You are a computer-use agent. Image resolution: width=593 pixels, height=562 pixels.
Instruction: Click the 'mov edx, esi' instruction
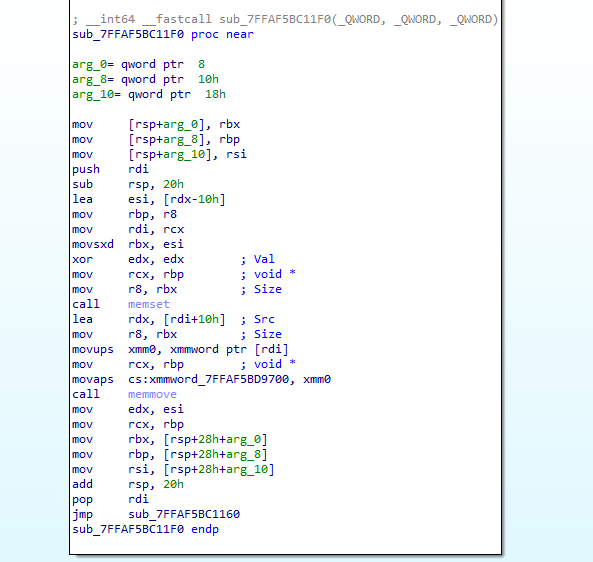128,409
